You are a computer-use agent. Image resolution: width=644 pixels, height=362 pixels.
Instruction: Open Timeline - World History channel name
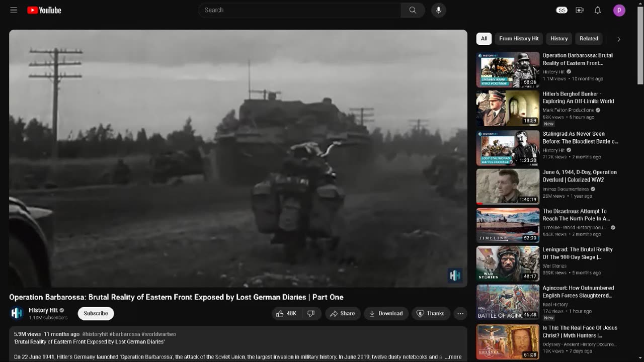point(575,228)
